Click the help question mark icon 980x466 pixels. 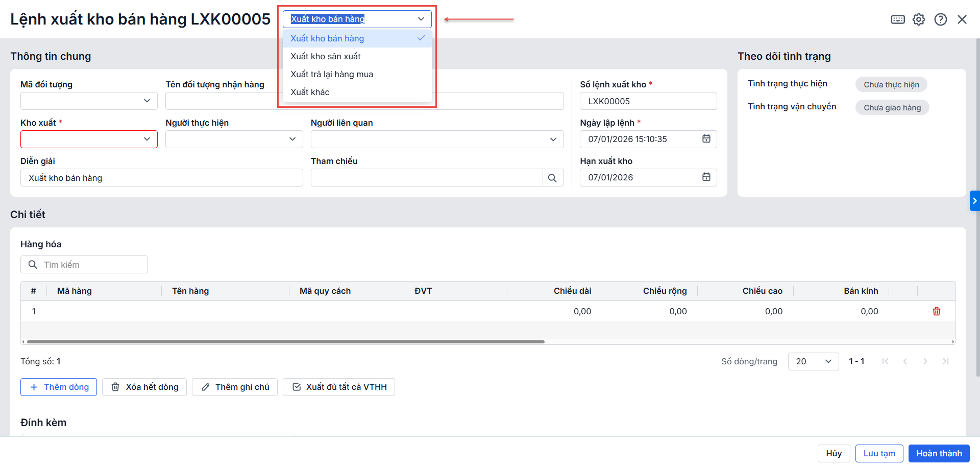(x=940, y=19)
